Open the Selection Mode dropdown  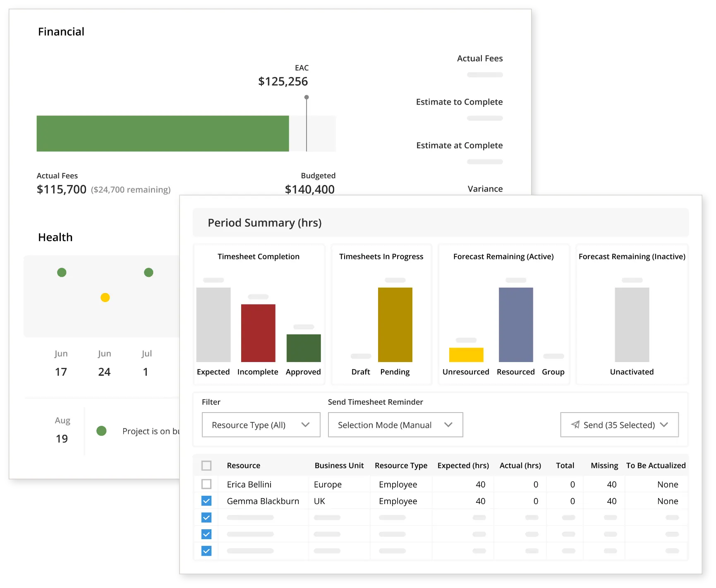[x=395, y=425]
